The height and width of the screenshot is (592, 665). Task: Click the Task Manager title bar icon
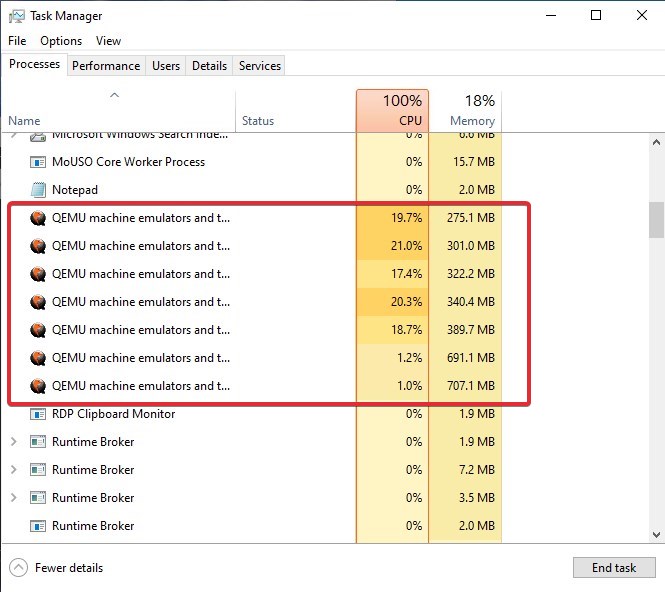17,16
